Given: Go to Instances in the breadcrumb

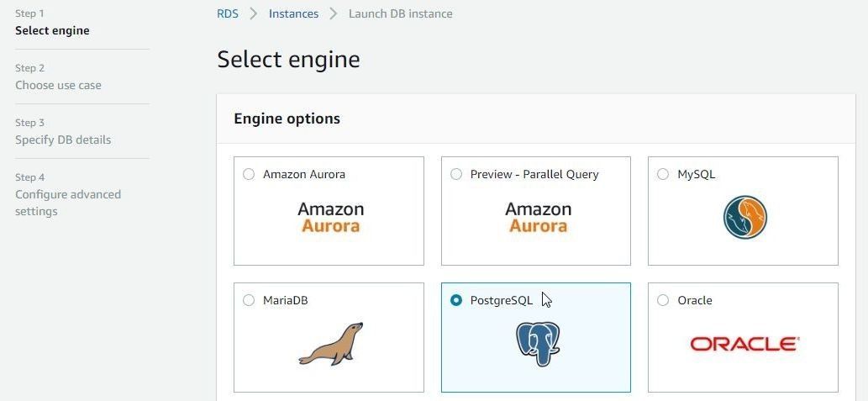Looking at the screenshot, I should coord(293,13).
